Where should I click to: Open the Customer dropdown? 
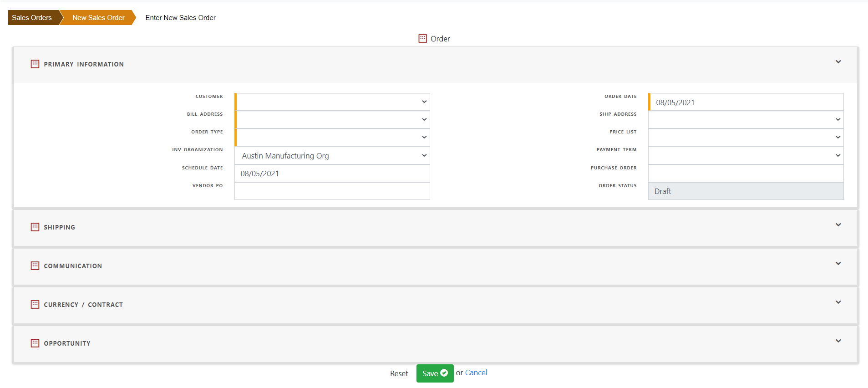(332, 102)
